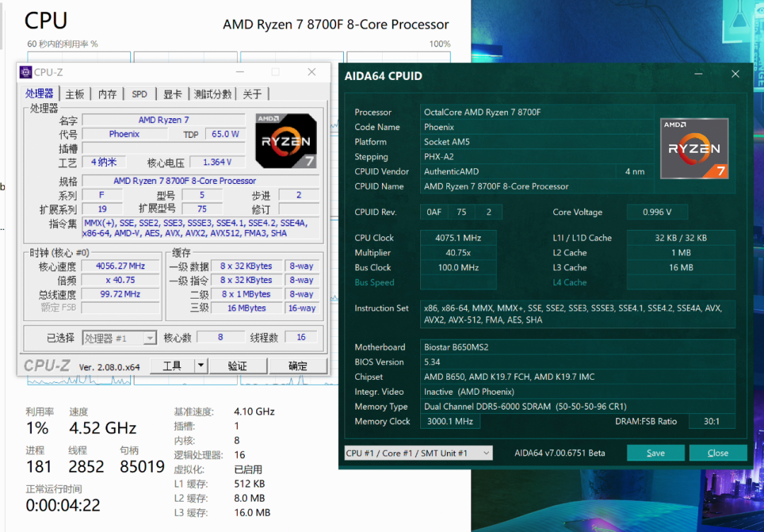This screenshot has height=532, width=764.
Task: Click the x 40.75 multiplier value in CPU-Z
Action: [x=120, y=280]
